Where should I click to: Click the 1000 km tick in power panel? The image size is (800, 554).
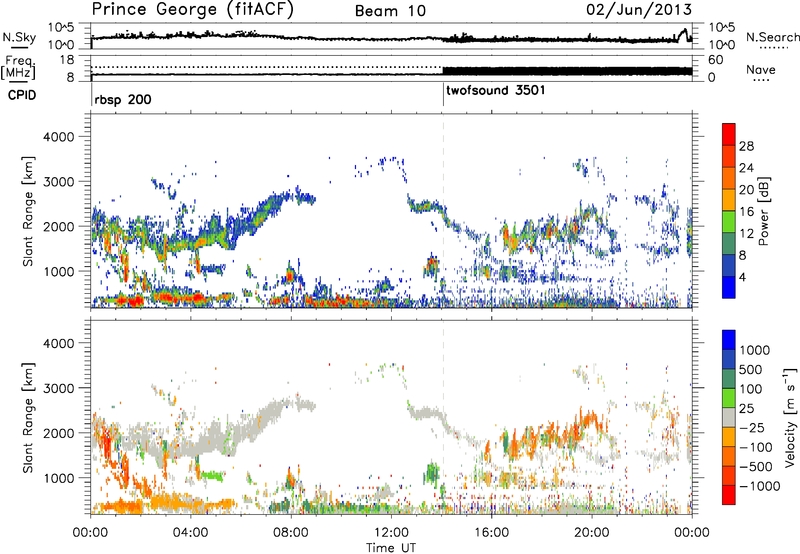58,271
